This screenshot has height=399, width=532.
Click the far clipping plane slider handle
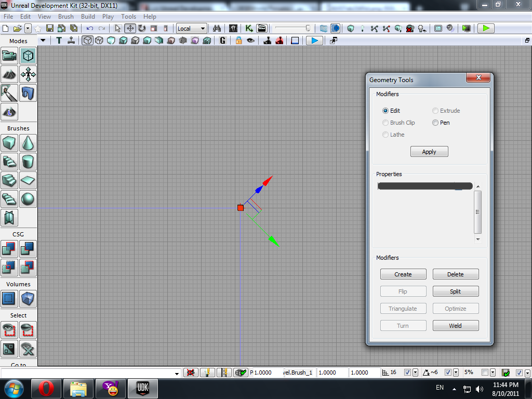click(308, 28)
